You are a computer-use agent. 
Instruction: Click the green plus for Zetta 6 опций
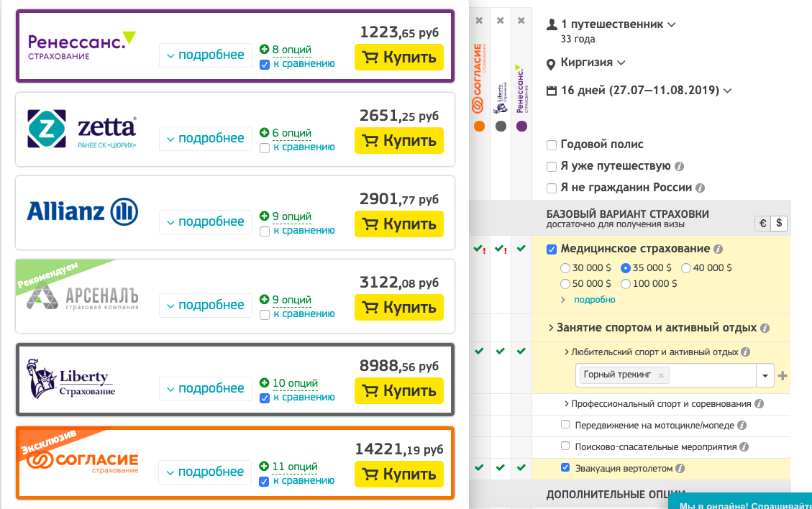(264, 133)
